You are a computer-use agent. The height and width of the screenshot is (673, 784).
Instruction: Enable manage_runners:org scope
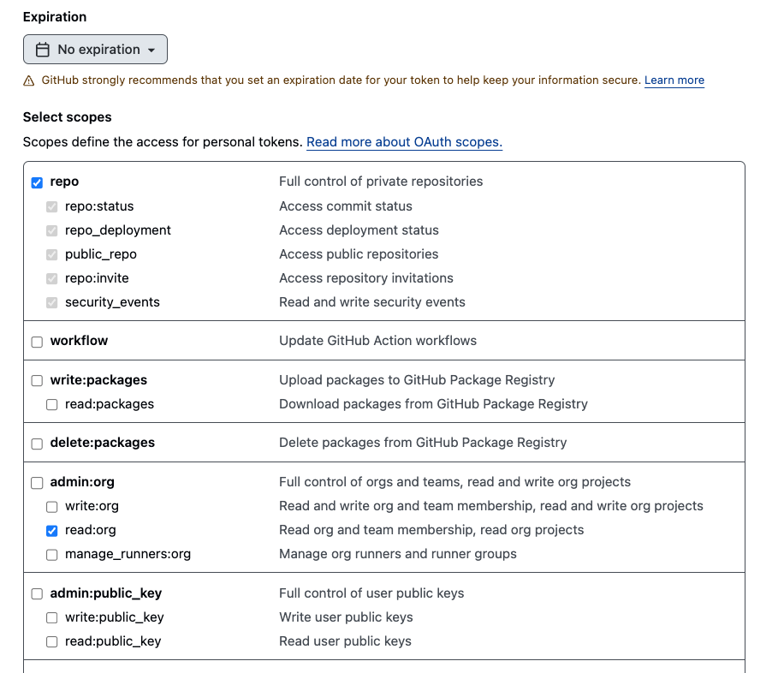click(52, 555)
